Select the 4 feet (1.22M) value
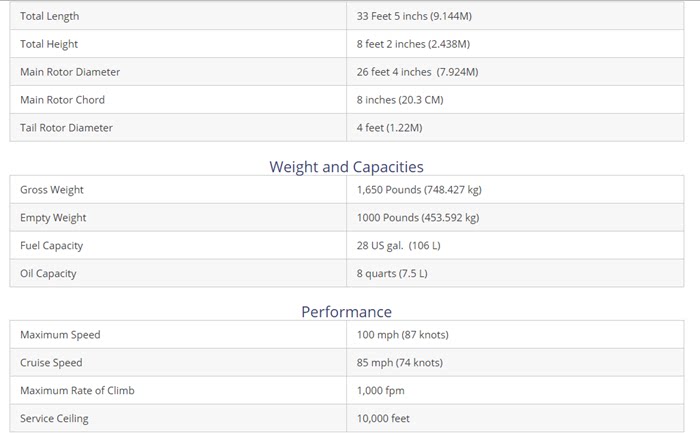 [x=389, y=128]
